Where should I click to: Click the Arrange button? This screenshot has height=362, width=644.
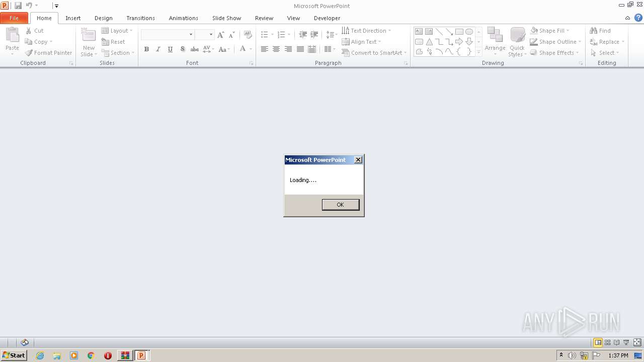[495, 41]
